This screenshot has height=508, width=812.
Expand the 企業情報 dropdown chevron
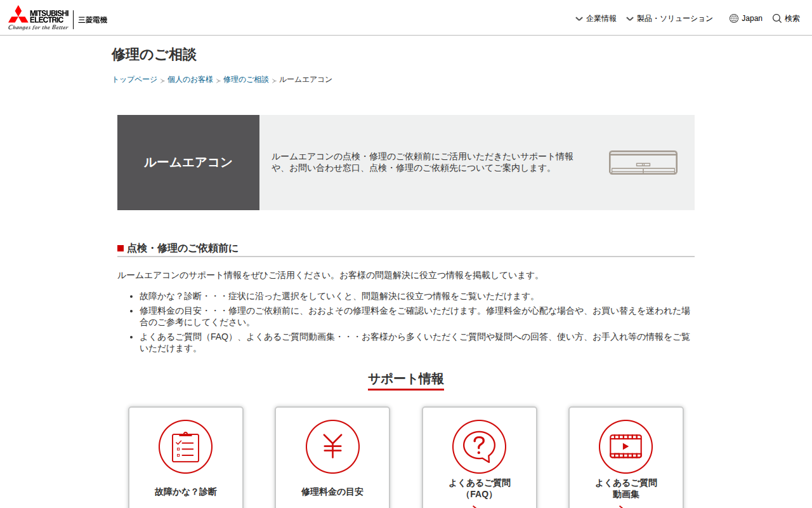coord(579,19)
